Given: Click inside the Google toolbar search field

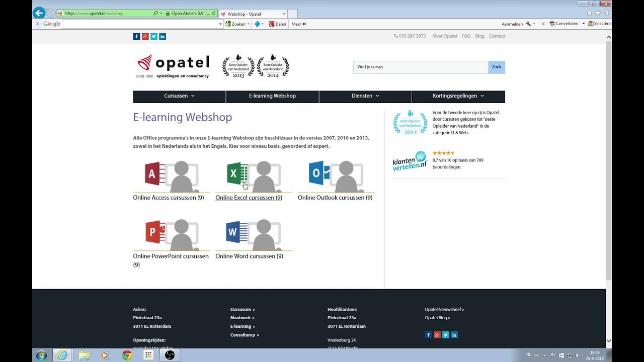Looking at the screenshot, I should (140, 24).
